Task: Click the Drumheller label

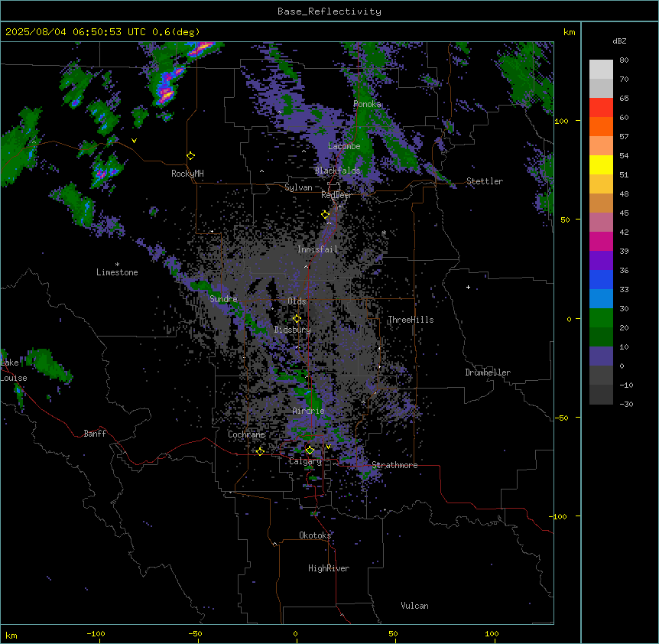Action: pyautogui.click(x=488, y=372)
